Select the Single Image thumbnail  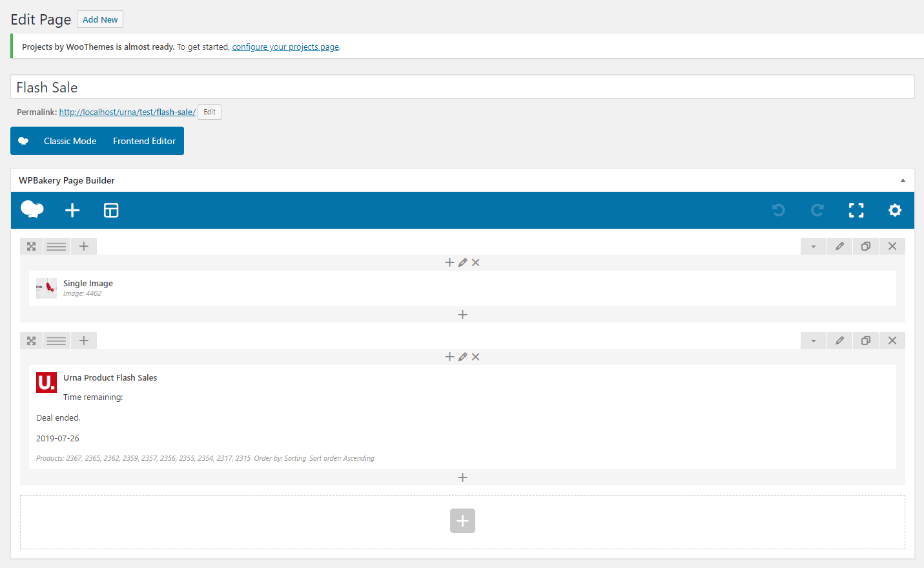[46, 288]
